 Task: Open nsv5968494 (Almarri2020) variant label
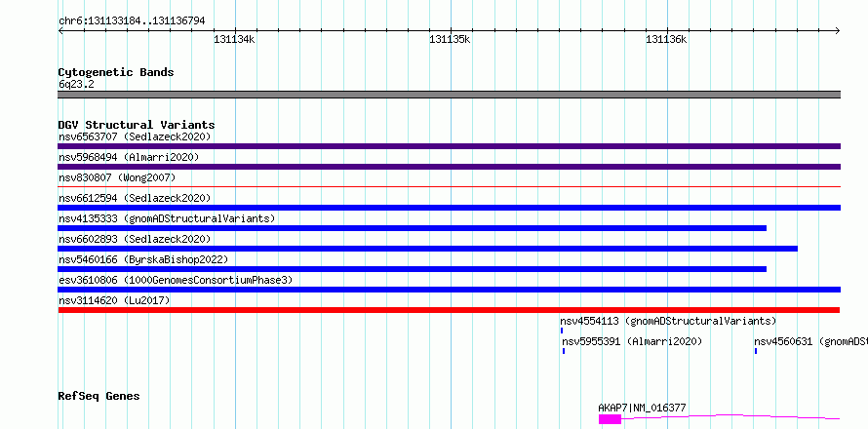click(x=129, y=157)
